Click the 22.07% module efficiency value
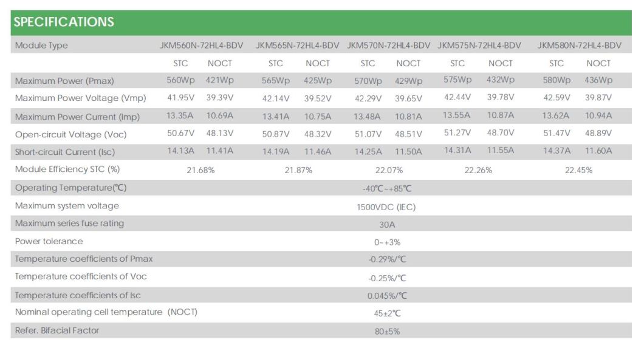The height and width of the screenshot is (345, 644). 388,171
